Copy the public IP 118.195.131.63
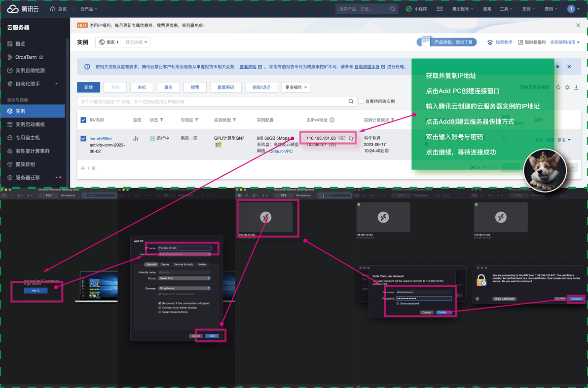This screenshot has width=588, height=388. coord(351,138)
